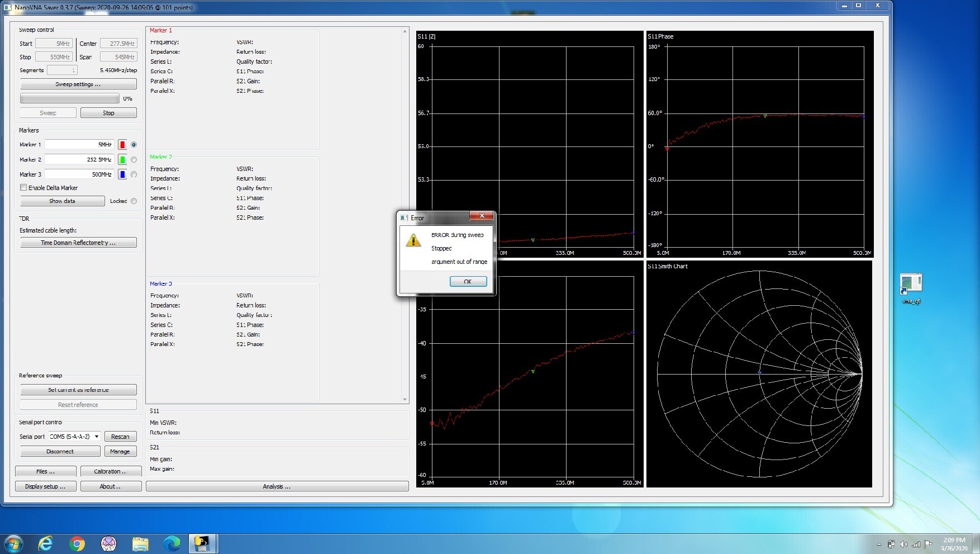Click Marker 3 frequency field showing 500MHz
Image resolution: width=980 pixels, height=554 pixels.
(79, 174)
